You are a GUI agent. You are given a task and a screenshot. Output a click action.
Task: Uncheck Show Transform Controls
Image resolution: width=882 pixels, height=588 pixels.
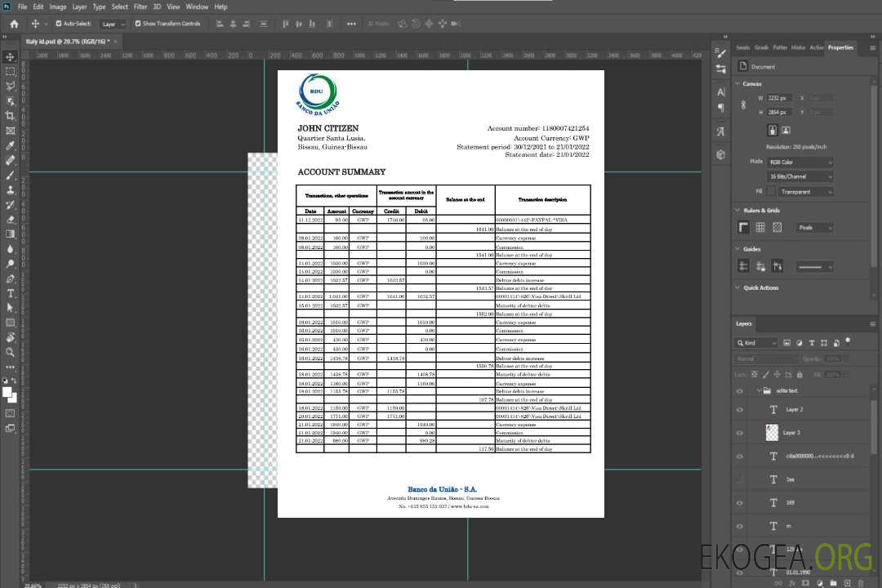click(x=137, y=24)
